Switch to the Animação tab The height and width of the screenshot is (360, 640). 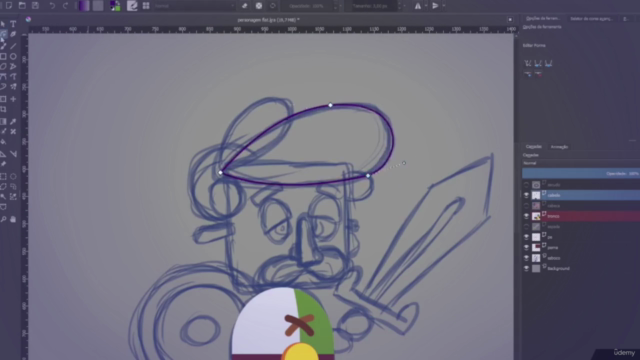559,147
